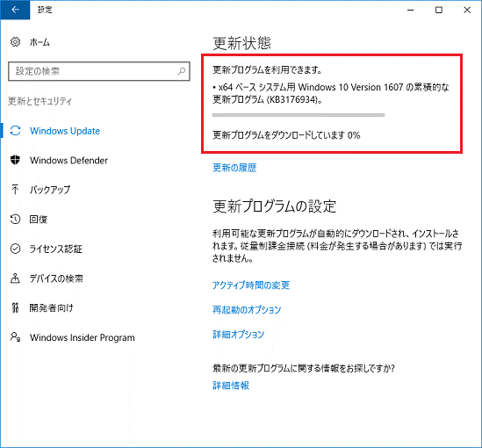Select the Windows Update menu item
482x448 pixels.
(65, 131)
